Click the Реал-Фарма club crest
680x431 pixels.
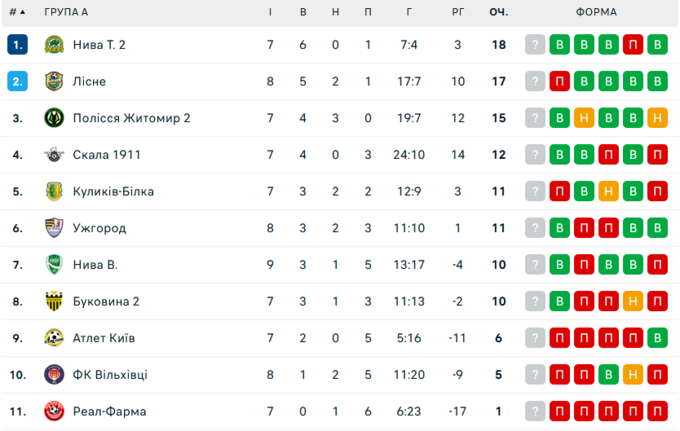point(54,411)
